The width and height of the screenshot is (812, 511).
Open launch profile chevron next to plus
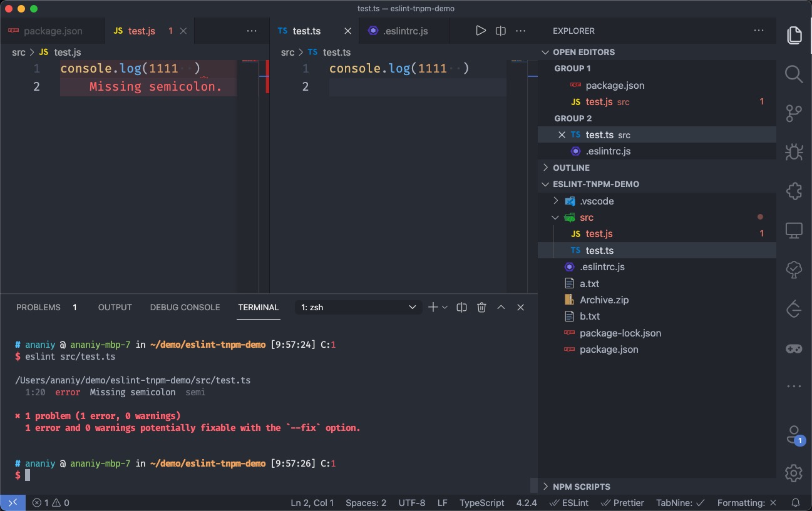pos(445,307)
